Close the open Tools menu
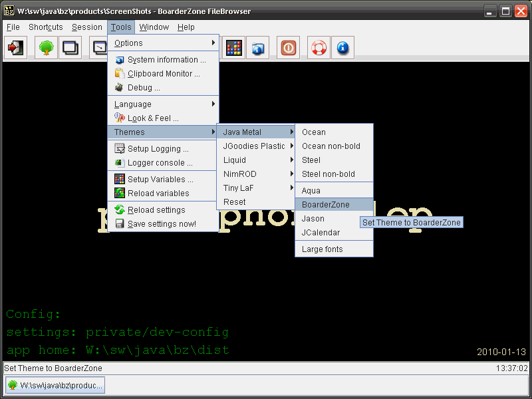 pos(121,27)
